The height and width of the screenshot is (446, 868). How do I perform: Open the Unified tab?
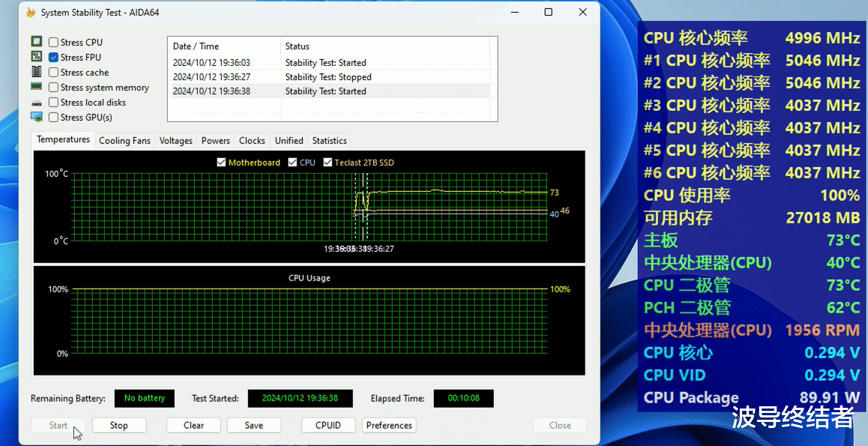(x=289, y=141)
